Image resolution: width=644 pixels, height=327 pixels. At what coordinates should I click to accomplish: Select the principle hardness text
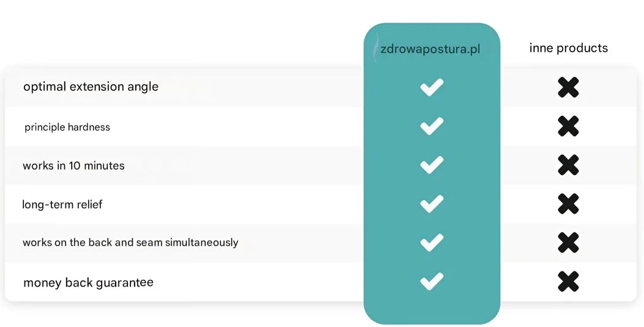click(67, 127)
